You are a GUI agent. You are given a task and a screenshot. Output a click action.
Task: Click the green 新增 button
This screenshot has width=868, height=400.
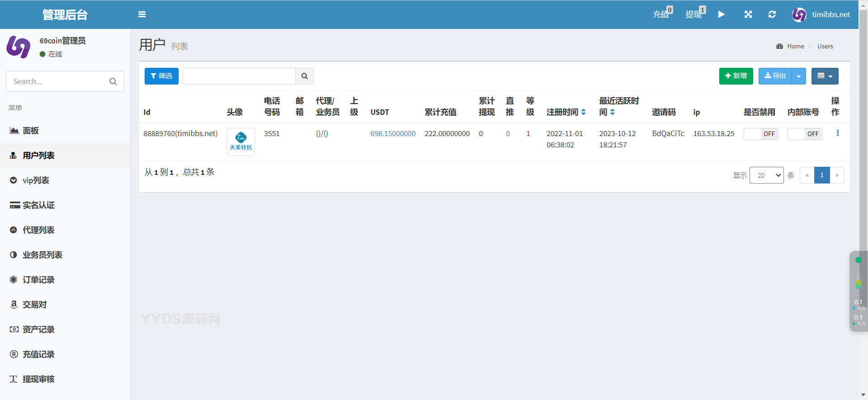point(736,76)
